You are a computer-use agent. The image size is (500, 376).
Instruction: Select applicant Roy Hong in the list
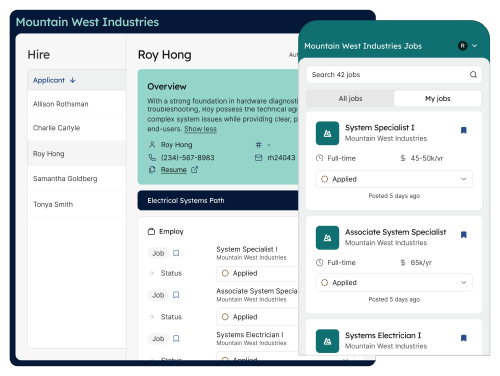point(77,154)
